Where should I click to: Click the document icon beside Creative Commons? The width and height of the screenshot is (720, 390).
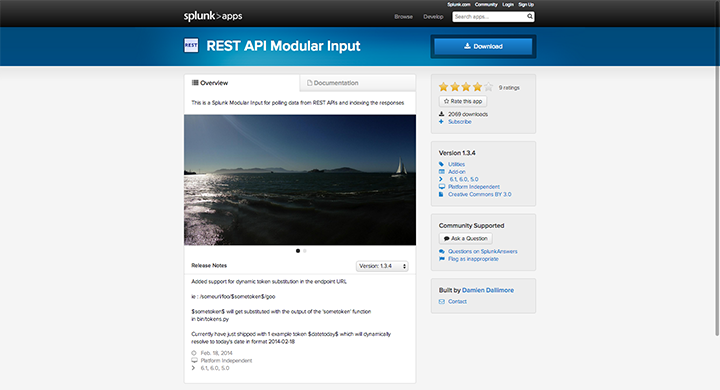[441, 194]
